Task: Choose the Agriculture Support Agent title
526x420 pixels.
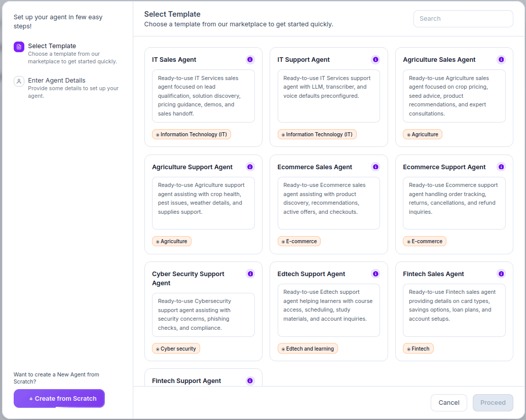Action: pos(192,167)
